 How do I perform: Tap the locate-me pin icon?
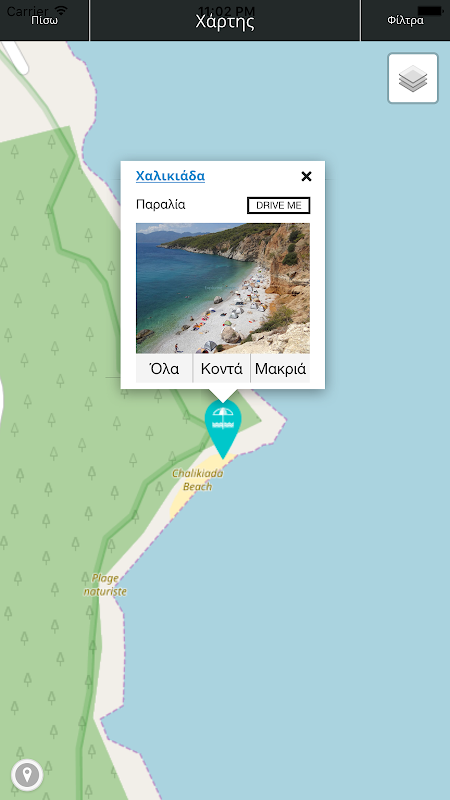click(x=27, y=775)
